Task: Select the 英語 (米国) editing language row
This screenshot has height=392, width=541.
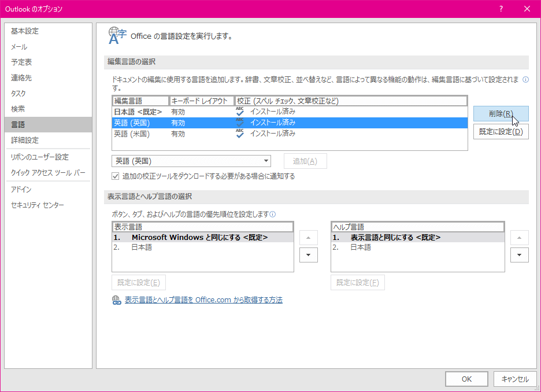Action: [x=290, y=134]
